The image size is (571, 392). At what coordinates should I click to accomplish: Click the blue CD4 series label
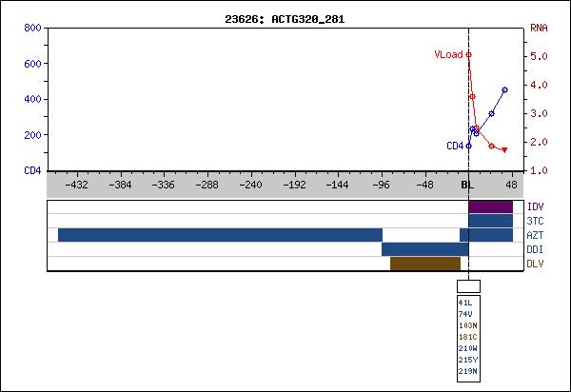[454, 146]
